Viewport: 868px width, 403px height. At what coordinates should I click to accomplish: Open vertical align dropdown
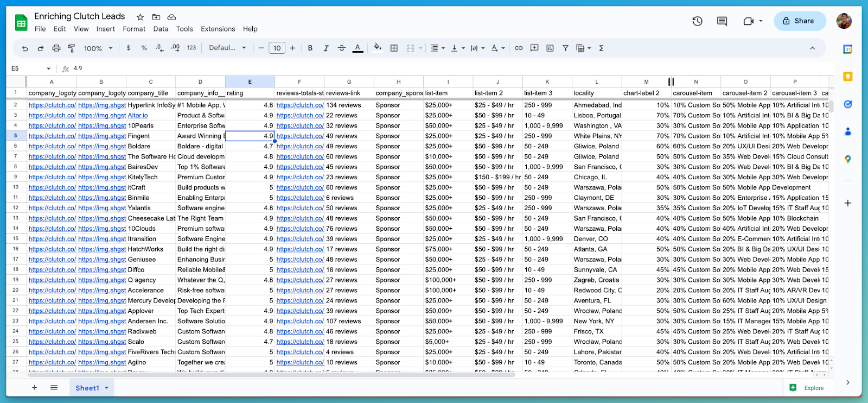[458, 48]
